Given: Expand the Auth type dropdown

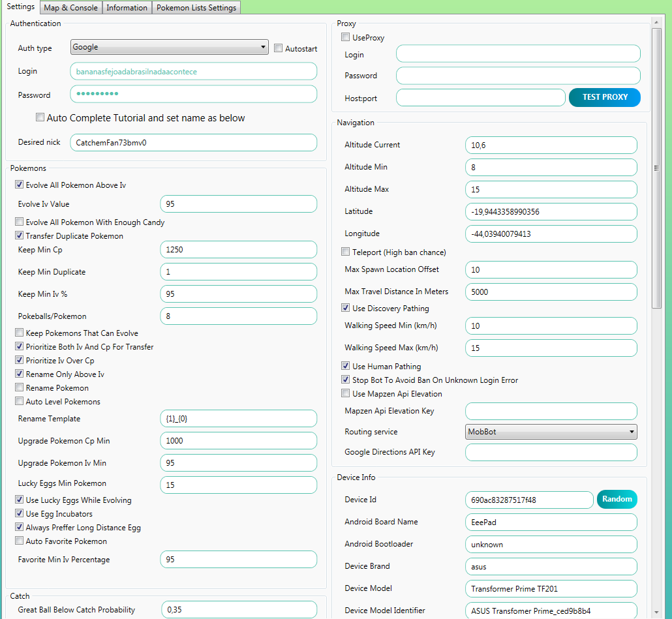Looking at the screenshot, I should click(169, 47).
